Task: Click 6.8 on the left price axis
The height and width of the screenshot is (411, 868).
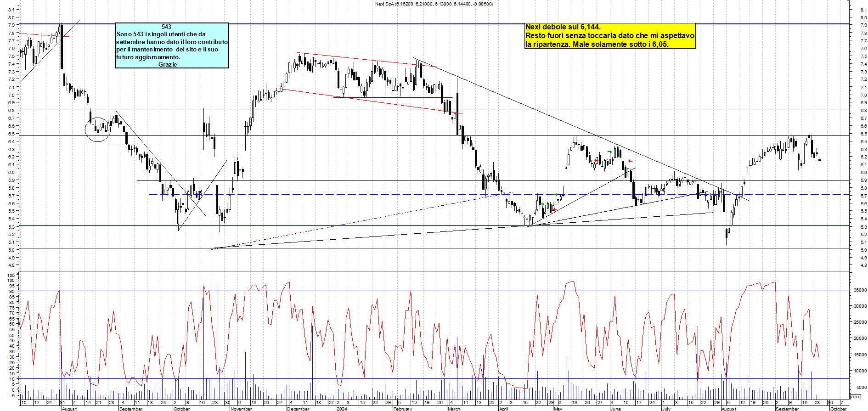Action: [x=11, y=110]
